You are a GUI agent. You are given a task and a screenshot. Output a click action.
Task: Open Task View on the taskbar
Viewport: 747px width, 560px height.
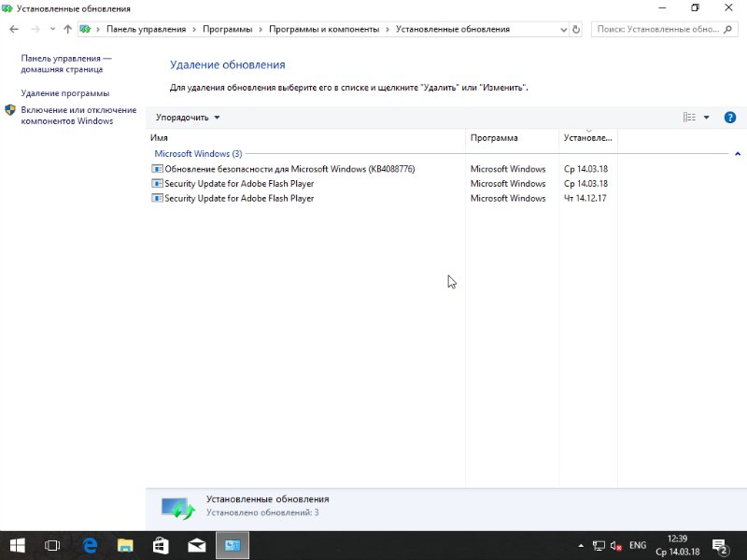[x=52, y=545]
